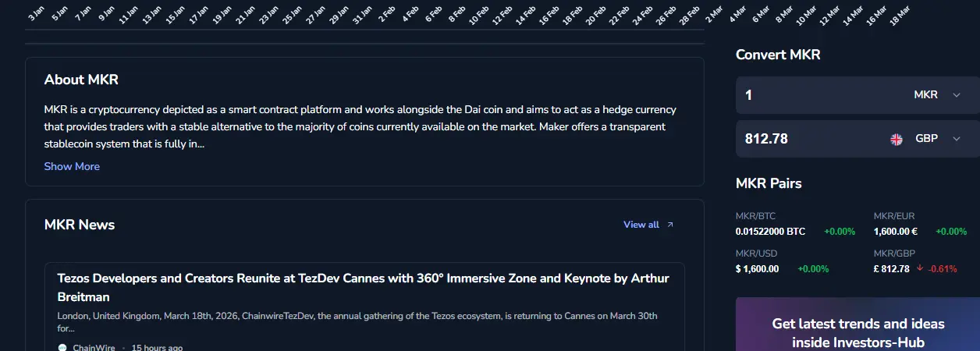Open View all MKR news link

coord(641,225)
